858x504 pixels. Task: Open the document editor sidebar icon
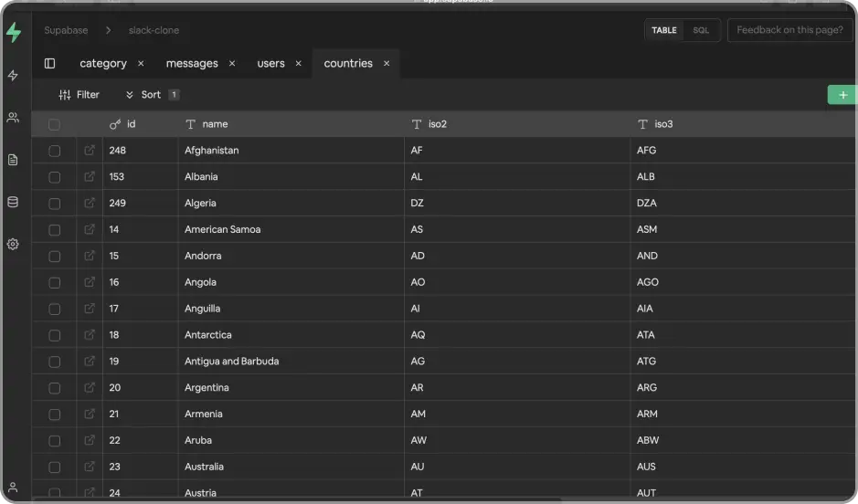pyautogui.click(x=13, y=160)
